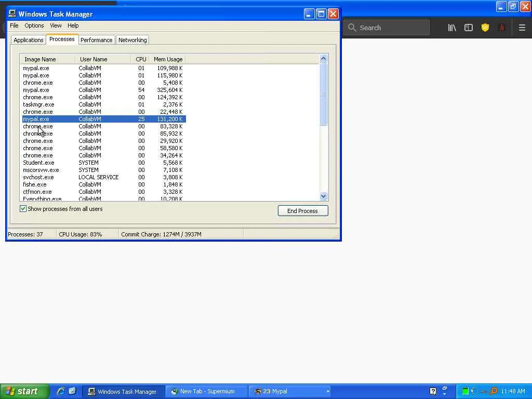532x399 pixels.
Task: Expand the Mypal taskbar group dropdown arrow
Action: 328,392
